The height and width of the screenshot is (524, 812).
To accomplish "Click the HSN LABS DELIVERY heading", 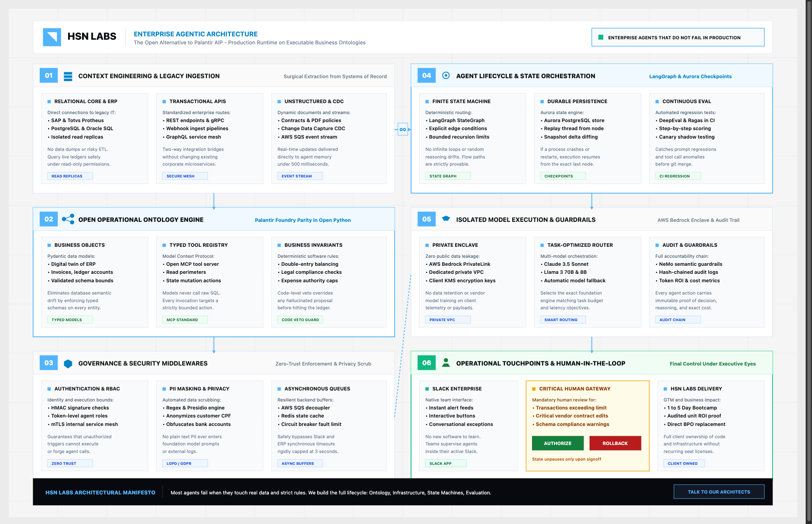I will pyautogui.click(x=696, y=389).
